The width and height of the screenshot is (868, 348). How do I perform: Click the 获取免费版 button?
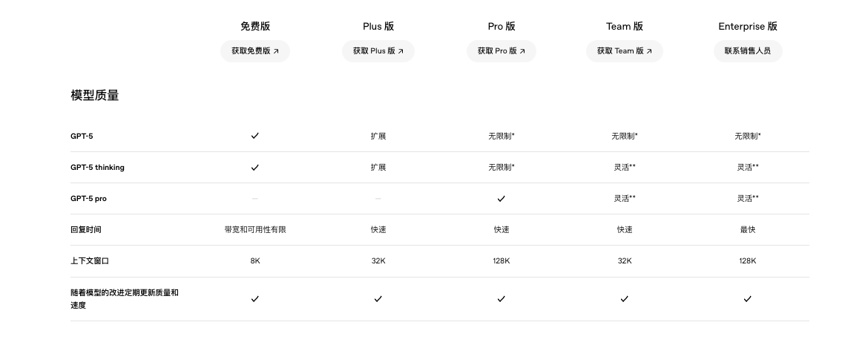(x=254, y=51)
